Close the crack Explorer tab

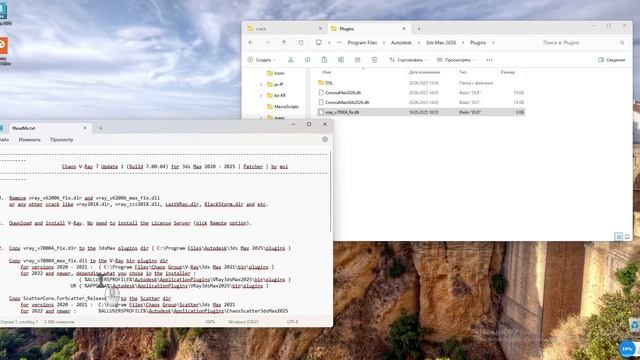(x=320, y=29)
